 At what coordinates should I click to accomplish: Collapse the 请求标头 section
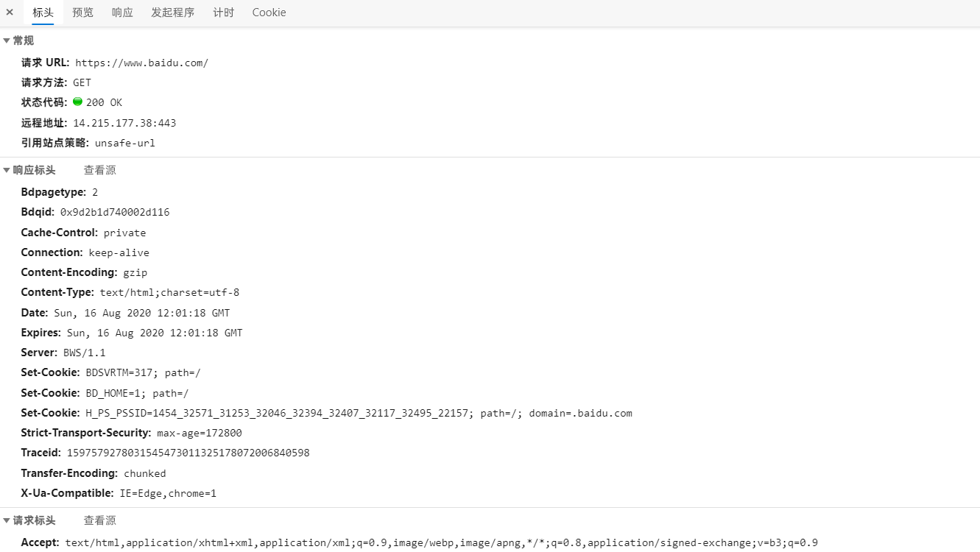pyautogui.click(x=7, y=520)
